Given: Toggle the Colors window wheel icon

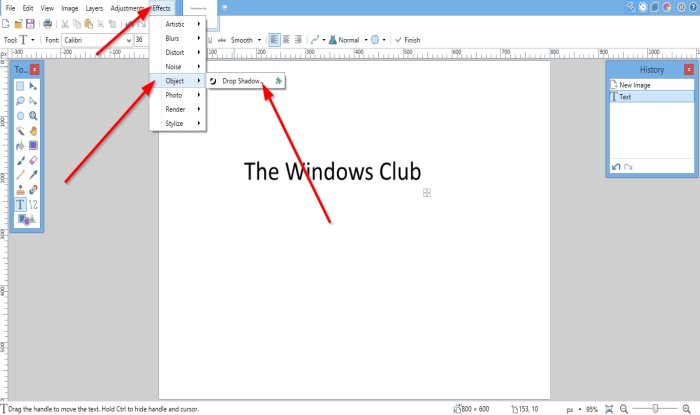Looking at the screenshot, I should [667, 7].
